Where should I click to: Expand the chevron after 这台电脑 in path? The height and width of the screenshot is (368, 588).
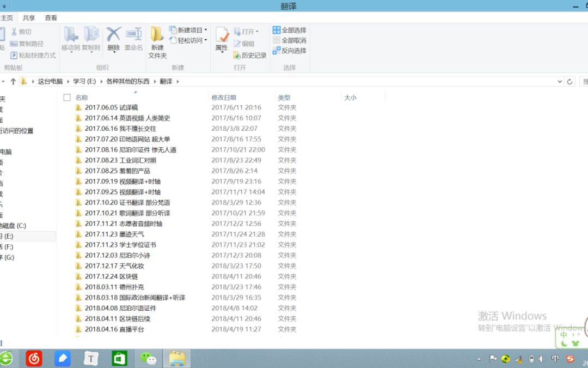pyautogui.click(x=68, y=81)
